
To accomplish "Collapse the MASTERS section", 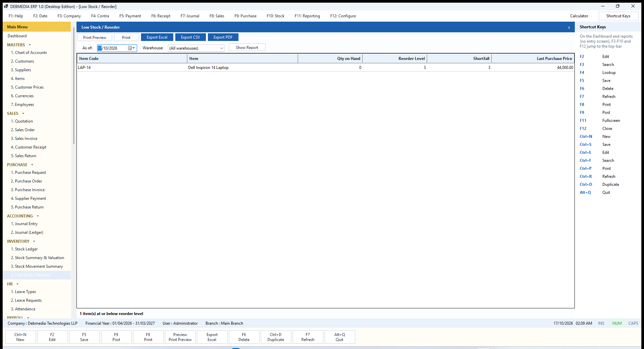I will click(30, 45).
